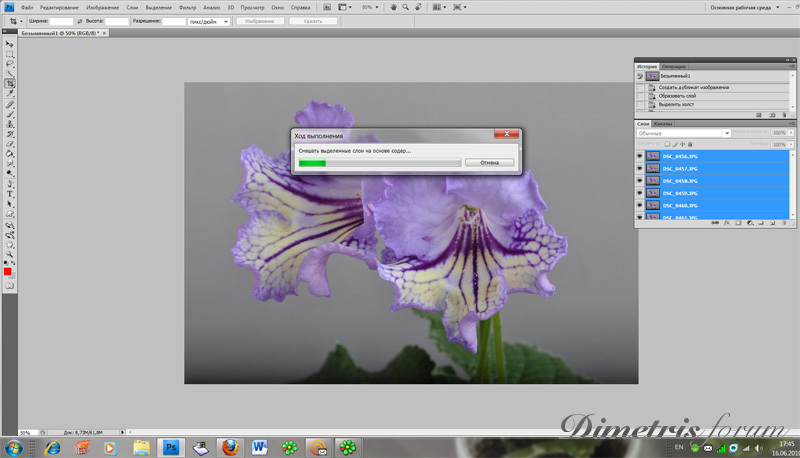800x458 pixels.
Task: Click the "Образовать слой" history step
Action: click(680, 96)
